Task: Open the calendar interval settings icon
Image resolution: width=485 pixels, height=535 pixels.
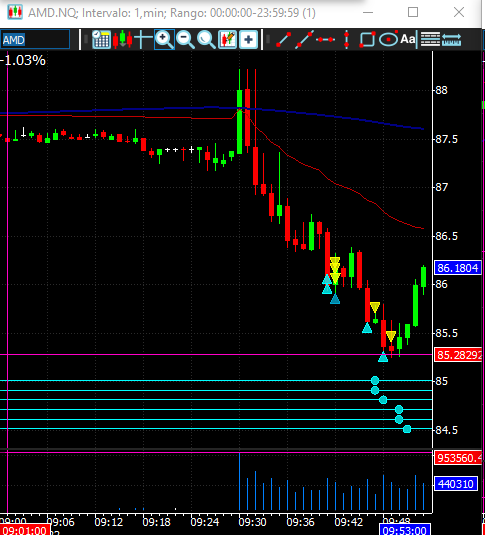Action: [101, 40]
